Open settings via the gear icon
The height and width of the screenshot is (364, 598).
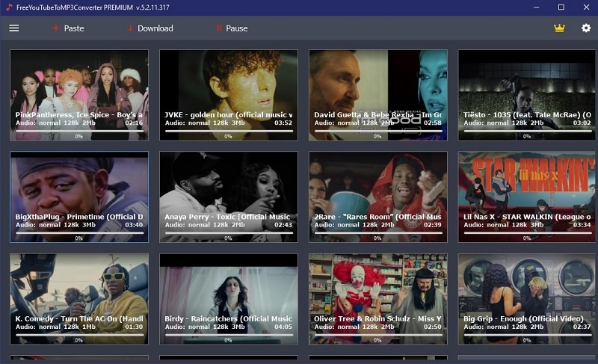click(586, 28)
